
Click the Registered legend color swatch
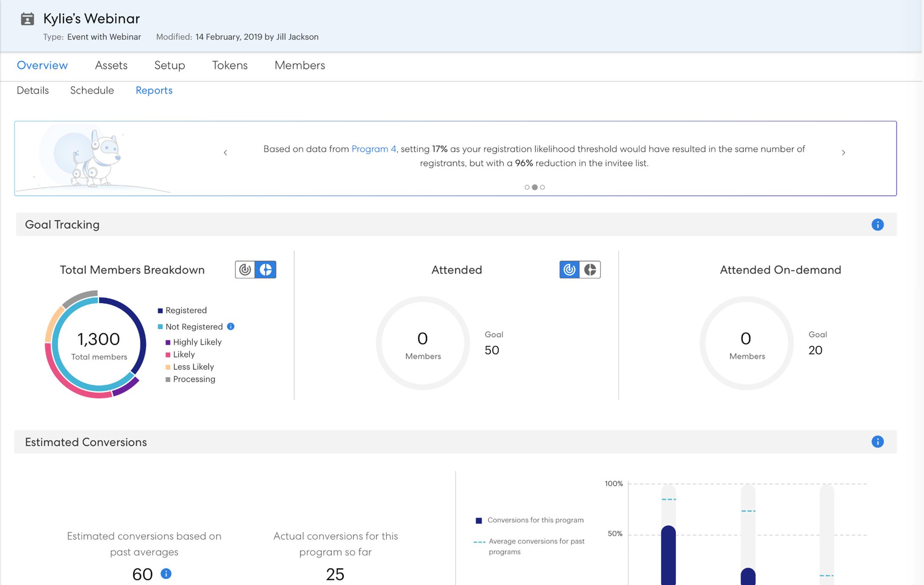[x=160, y=311]
